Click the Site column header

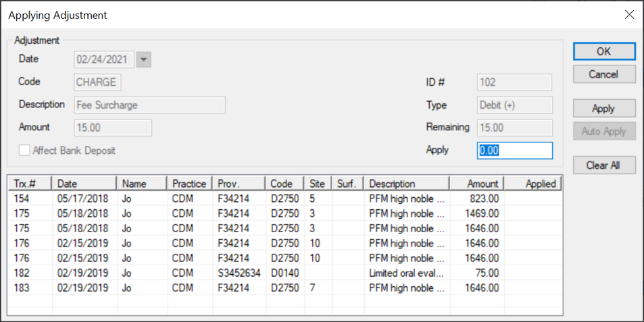click(x=318, y=184)
